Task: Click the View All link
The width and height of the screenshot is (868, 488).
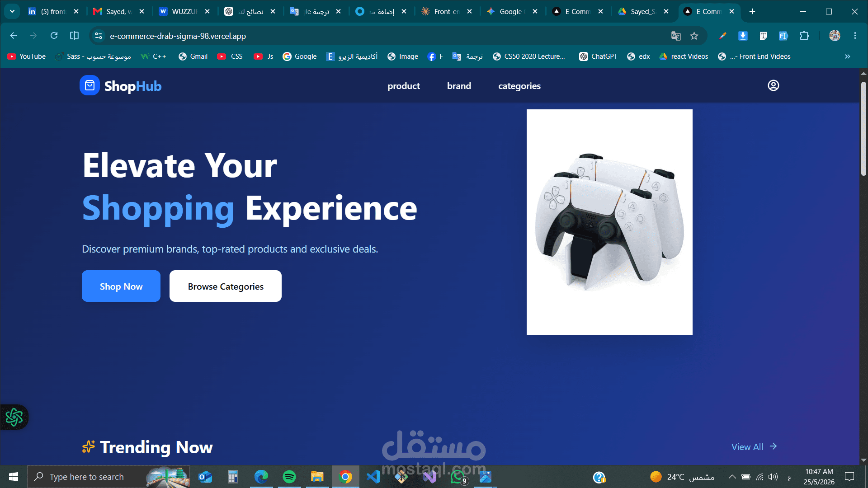Action: 754,446
